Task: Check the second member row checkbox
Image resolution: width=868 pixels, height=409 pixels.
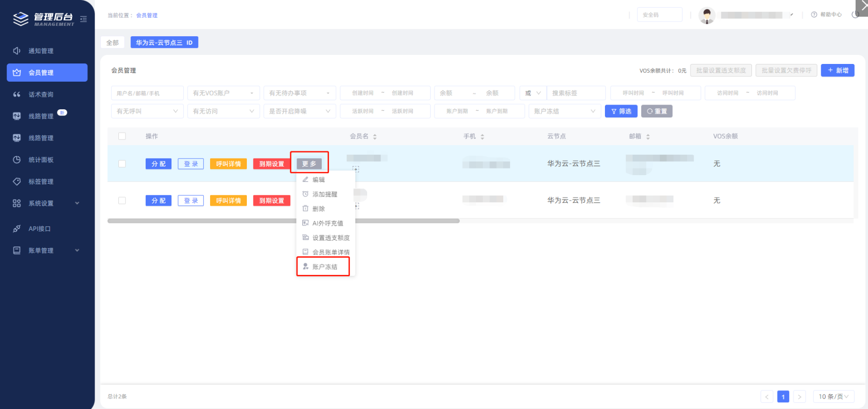Action: coord(122,200)
